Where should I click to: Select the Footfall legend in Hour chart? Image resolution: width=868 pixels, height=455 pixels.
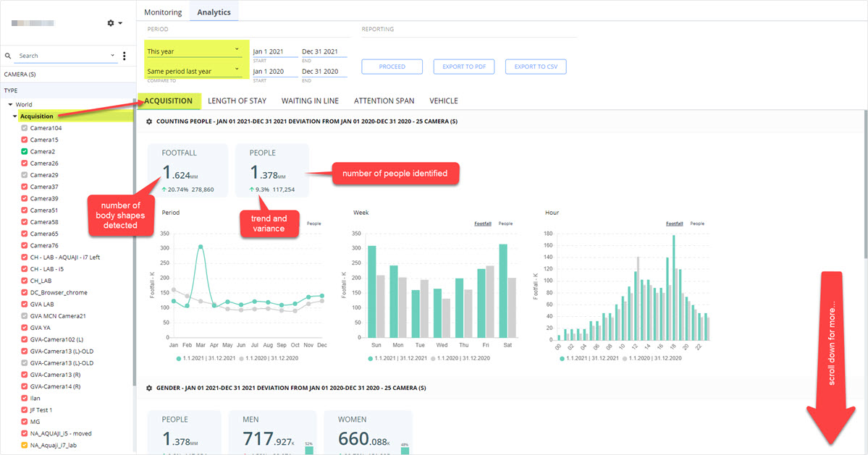(x=674, y=224)
